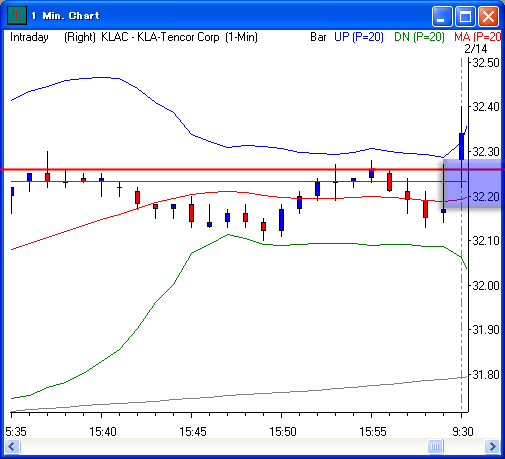This screenshot has width=505, height=459.
Task: Click the Bar legend label
Action: tap(318, 37)
